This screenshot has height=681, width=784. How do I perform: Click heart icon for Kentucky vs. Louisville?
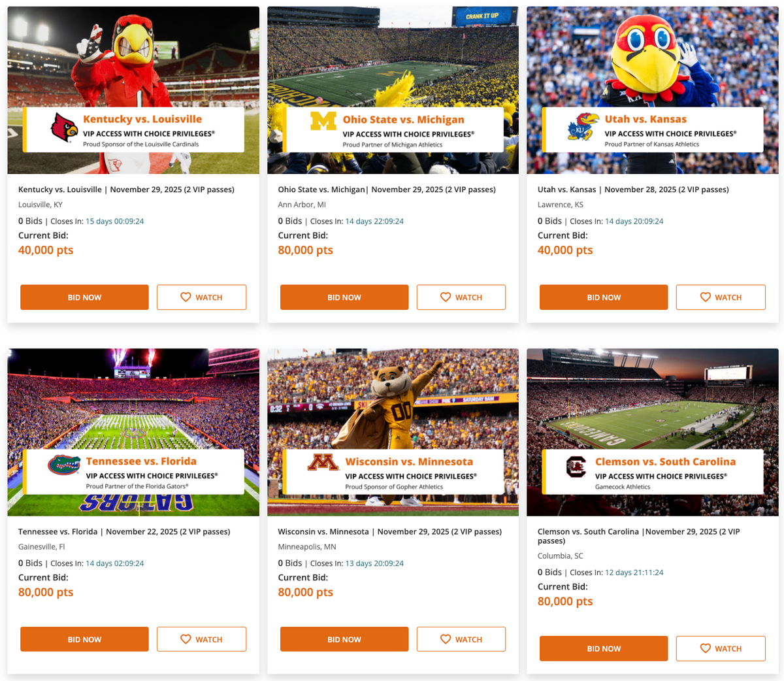click(x=186, y=297)
